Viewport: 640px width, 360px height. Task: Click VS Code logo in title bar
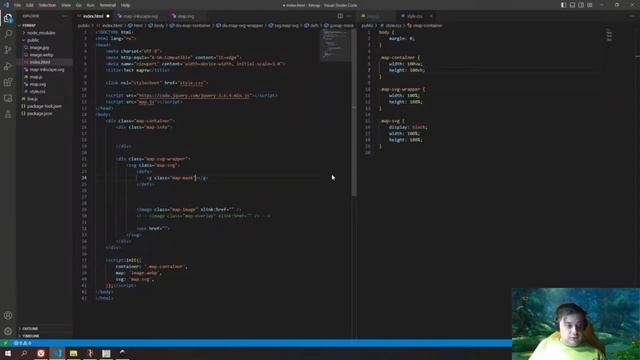point(6,5)
